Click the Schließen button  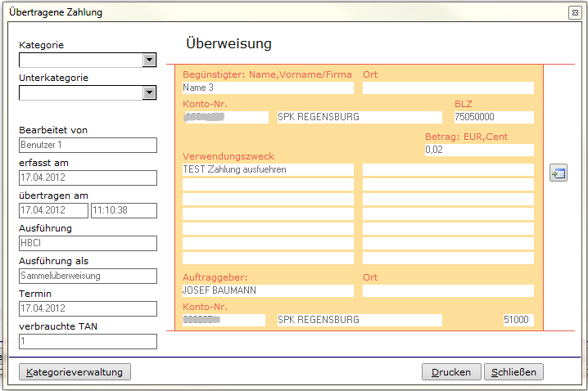513,372
